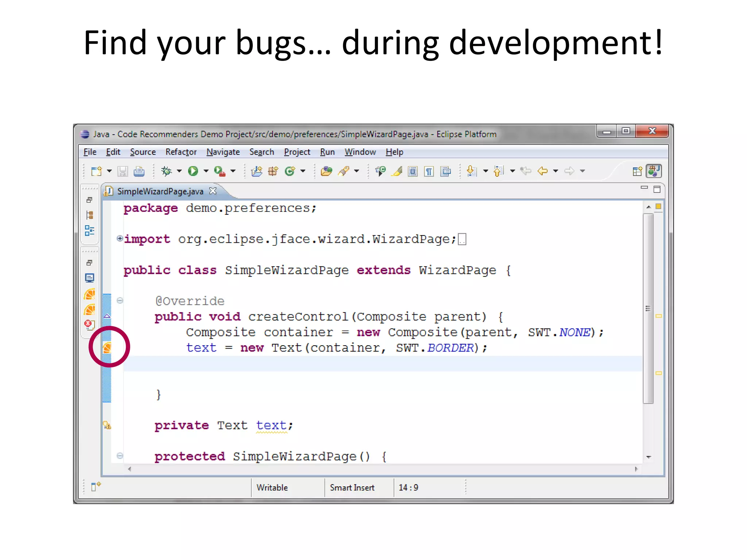Viewport: 747px width, 560px height.
Task: Open the Project menu
Action: [297, 152]
